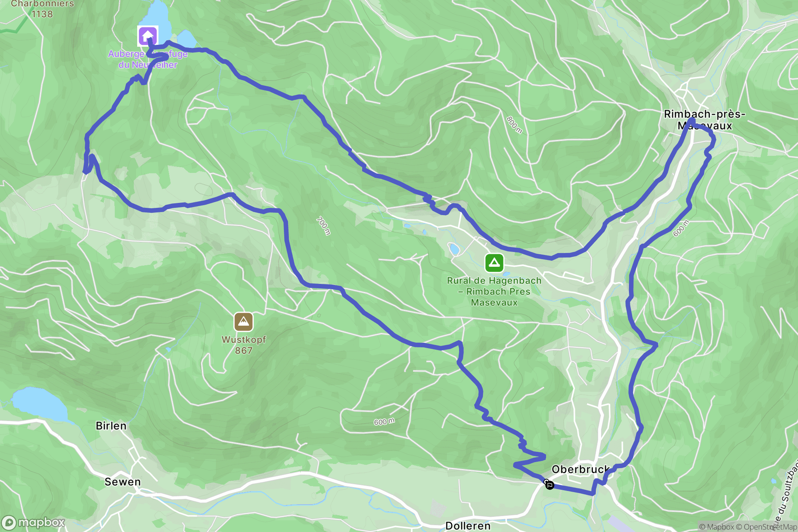Screen dimensions: 798x532
Task: Click the 700 m contour label
Action: [324, 226]
